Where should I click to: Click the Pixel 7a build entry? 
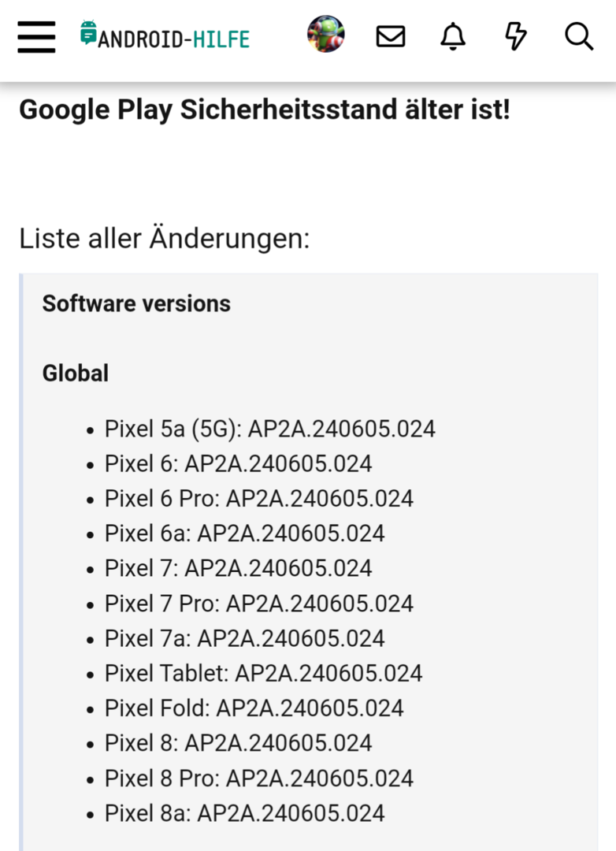pyautogui.click(x=244, y=638)
